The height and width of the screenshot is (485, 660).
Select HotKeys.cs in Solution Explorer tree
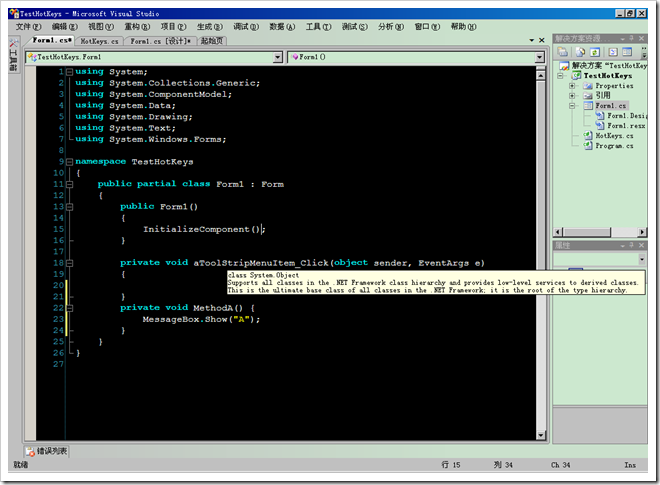[x=614, y=136]
